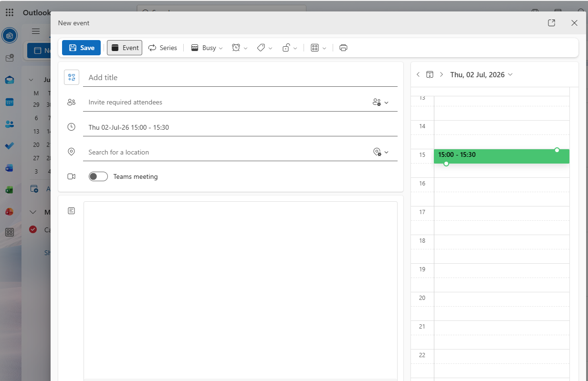Select the Event option

coord(125,48)
